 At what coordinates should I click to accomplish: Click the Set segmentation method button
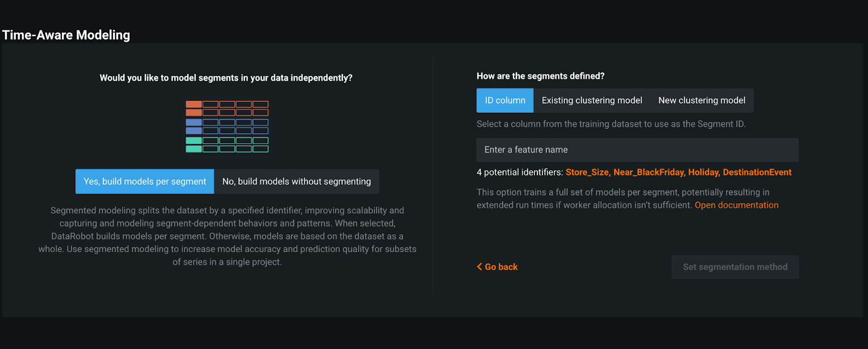pos(735,267)
